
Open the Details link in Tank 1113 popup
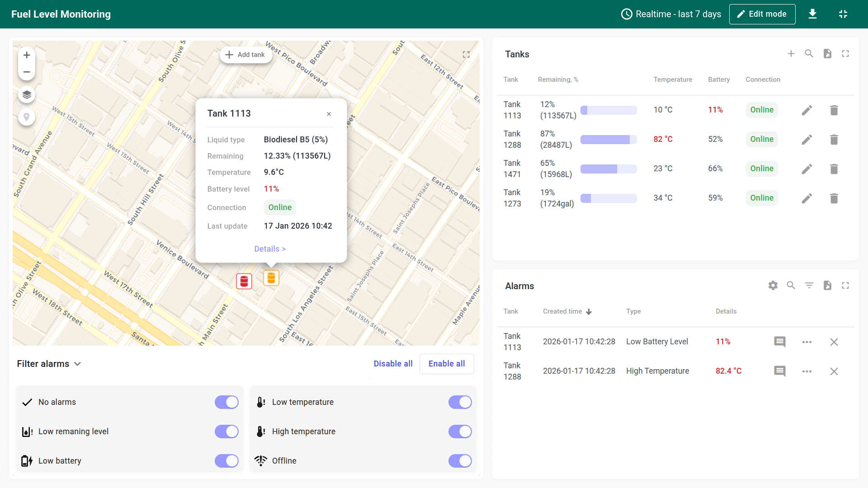(270, 249)
